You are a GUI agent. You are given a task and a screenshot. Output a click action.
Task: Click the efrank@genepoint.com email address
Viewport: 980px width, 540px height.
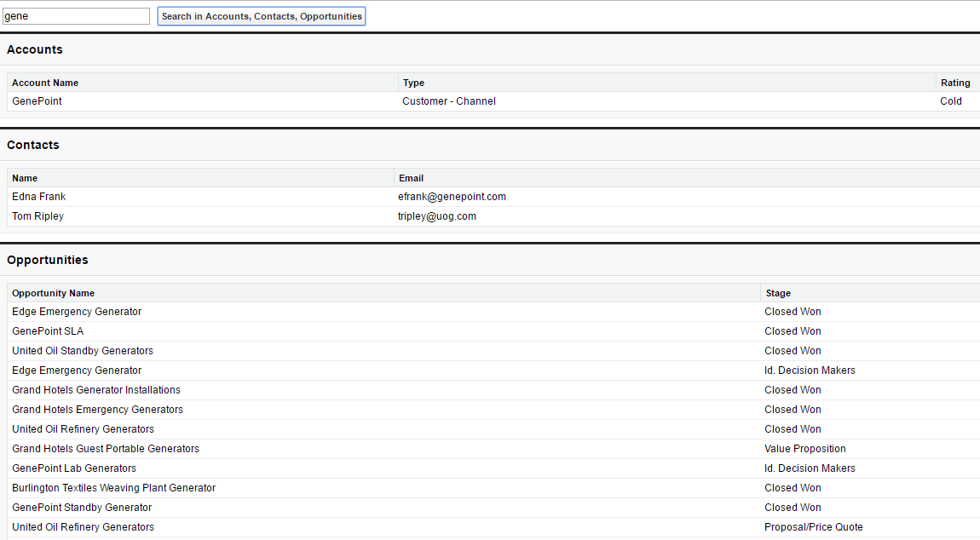(452, 196)
